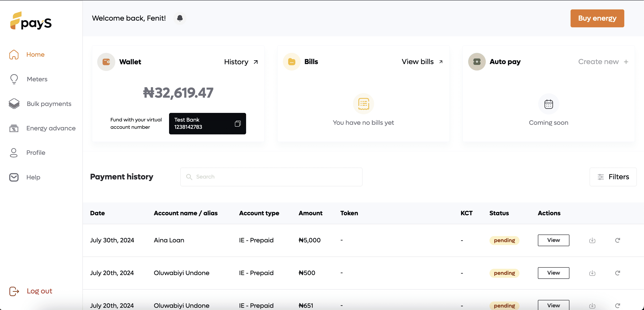Click the payS logo
Screen dimensions: 644x310
coord(31,21)
